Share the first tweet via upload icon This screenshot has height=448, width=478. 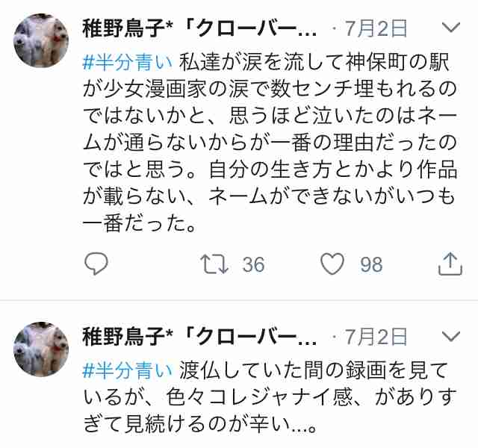[450, 264]
